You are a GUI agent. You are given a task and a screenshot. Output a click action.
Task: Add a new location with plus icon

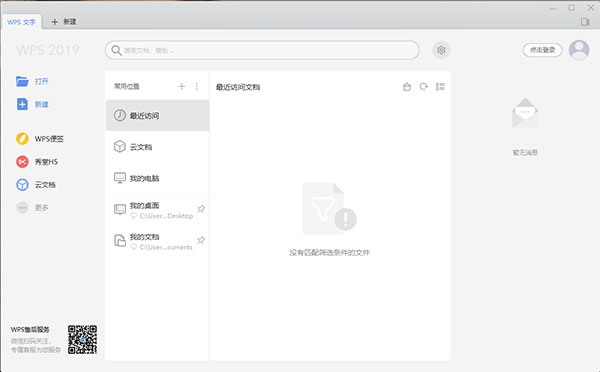pyautogui.click(x=182, y=86)
